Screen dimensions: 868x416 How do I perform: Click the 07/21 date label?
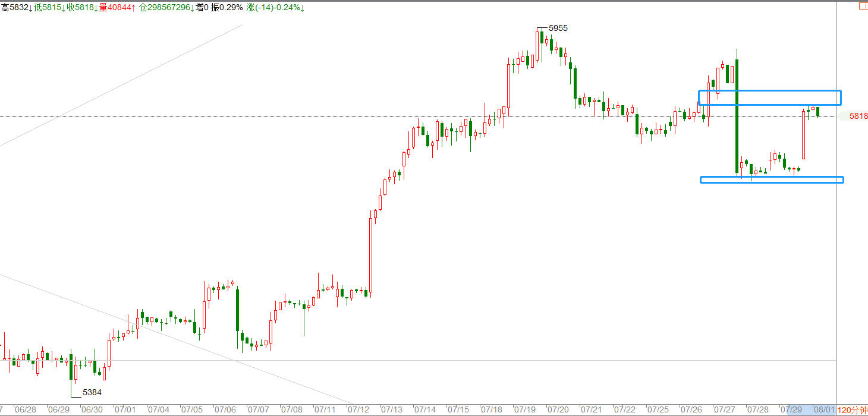(x=592, y=410)
